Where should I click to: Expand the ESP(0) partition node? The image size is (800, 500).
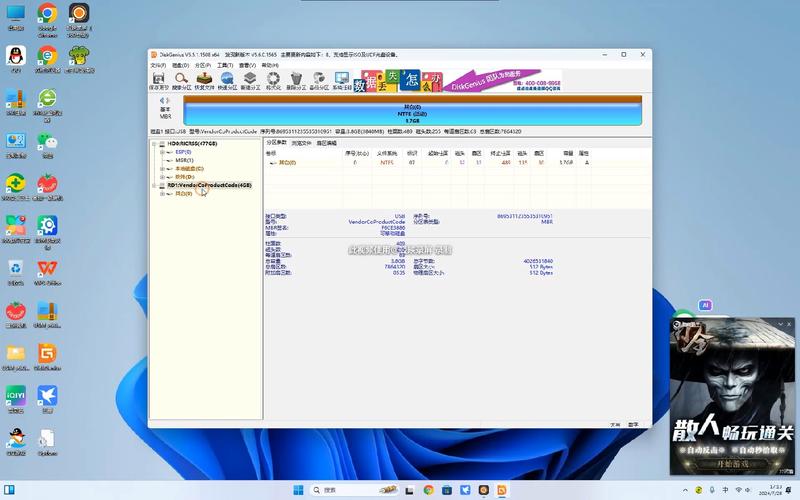pos(162,152)
